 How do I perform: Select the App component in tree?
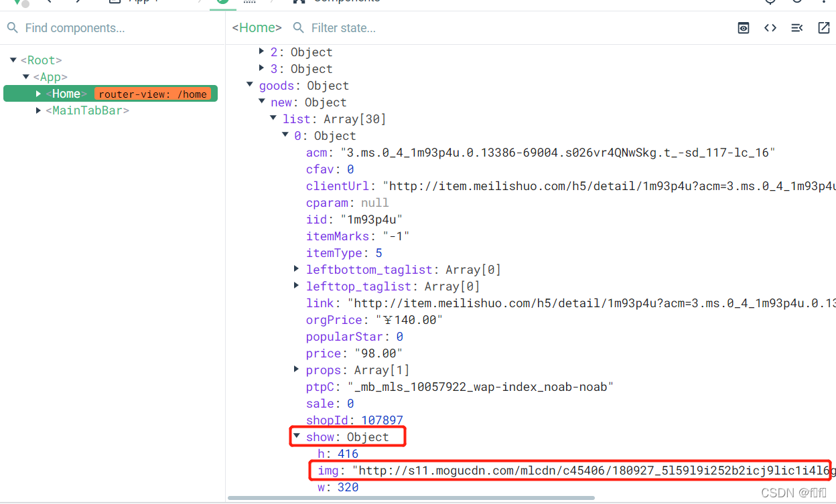(x=50, y=77)
